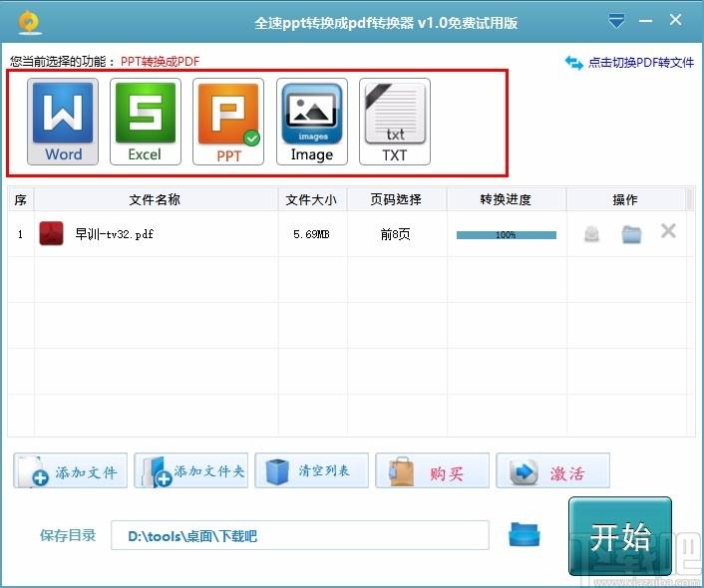Select file name 早训-tv32.pdf
The height and width of the screenshot is (588, 704).
(114, 234)
